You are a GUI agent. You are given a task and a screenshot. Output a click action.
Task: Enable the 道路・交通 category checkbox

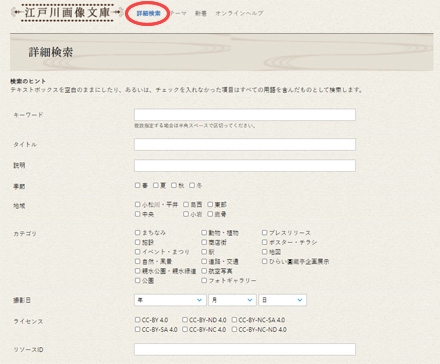pos(204,261)
